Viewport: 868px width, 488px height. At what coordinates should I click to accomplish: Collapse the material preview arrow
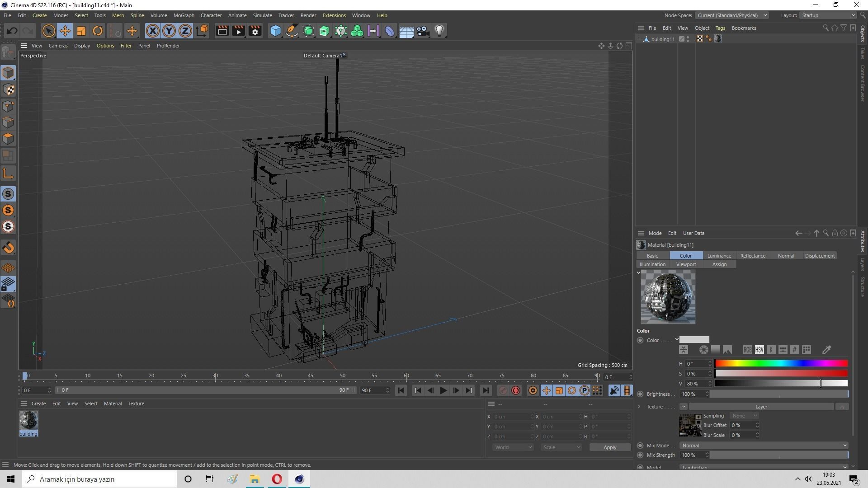point(638,272)
